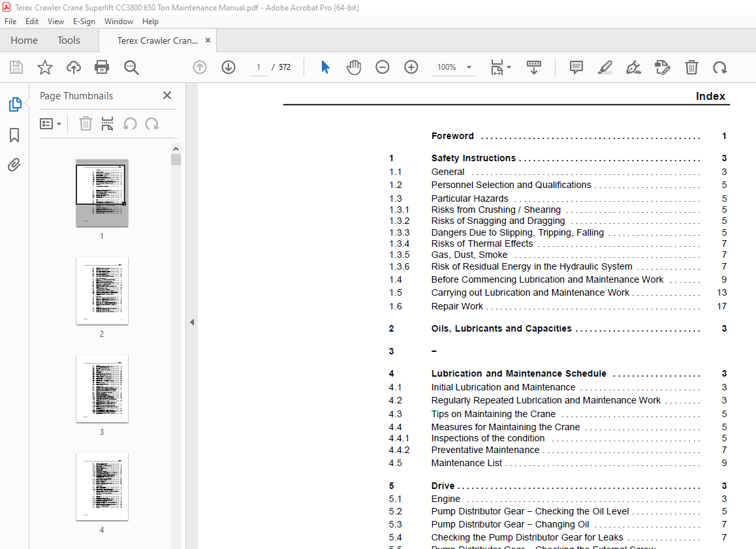The height and width of the screenshot is (549, 756).
Task: Collapse the navigation pane arrow
Action: (x=192, y=322)
